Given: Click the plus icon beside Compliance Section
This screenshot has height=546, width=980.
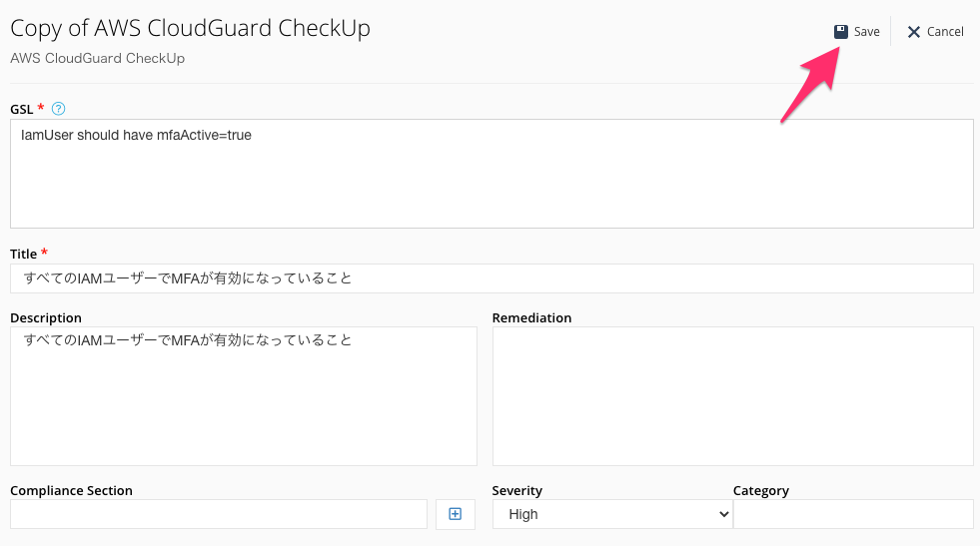Looking at the screenshot, I should click(456, 514).
